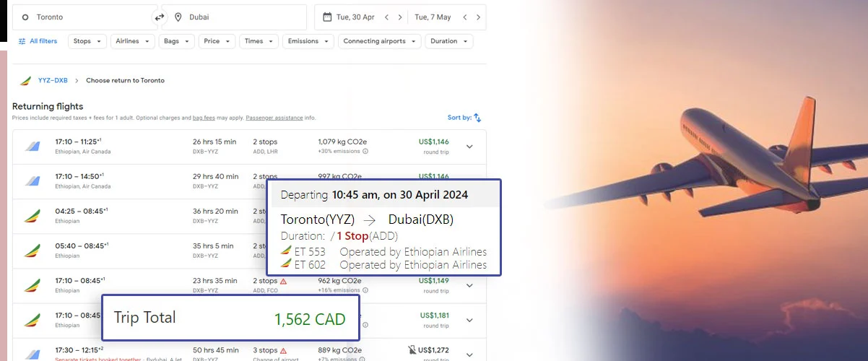Viewport: 868px width, 361px height.
Task: Click the airline logo of the 17:10 – 11:25 flight
Action: 32,147
